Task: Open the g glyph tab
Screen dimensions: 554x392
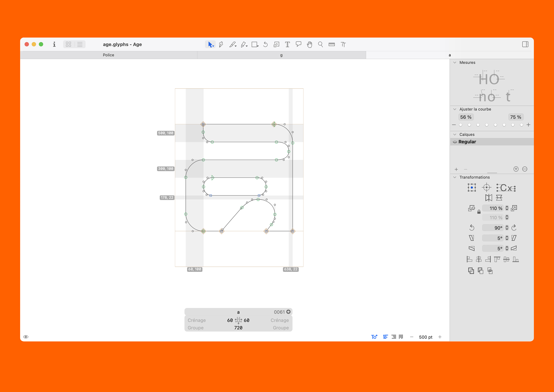Action: pyautogui.click(x=281, y=55)
